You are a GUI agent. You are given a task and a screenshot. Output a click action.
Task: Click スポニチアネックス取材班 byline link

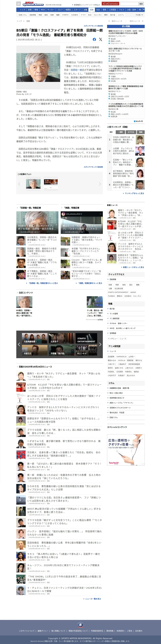click(93, 26)
